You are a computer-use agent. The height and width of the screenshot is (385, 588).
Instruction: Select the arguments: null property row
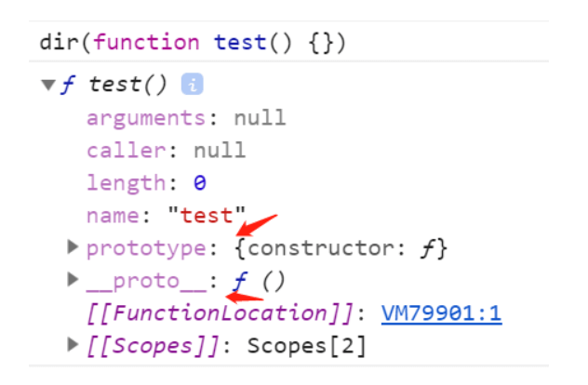pos(186,118)
